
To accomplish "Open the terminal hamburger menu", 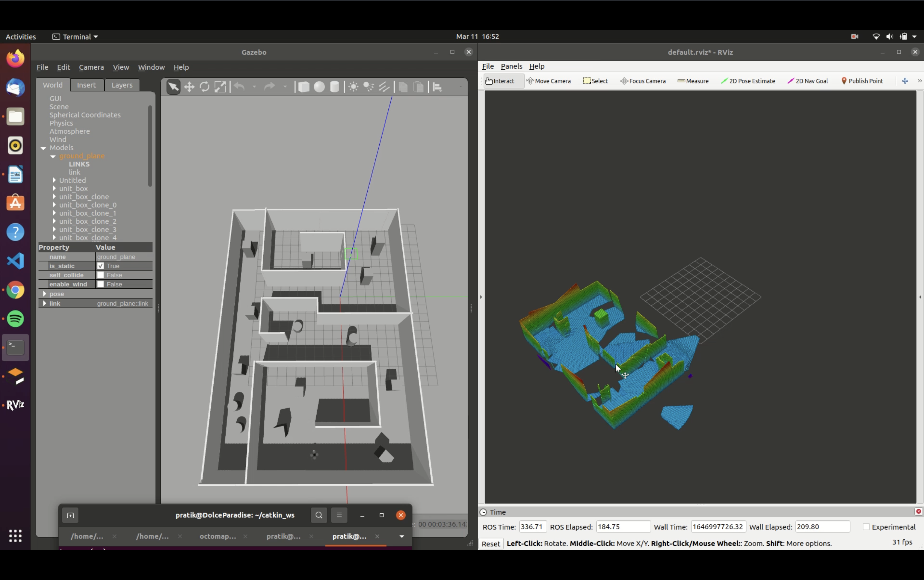I will point(339,515).
